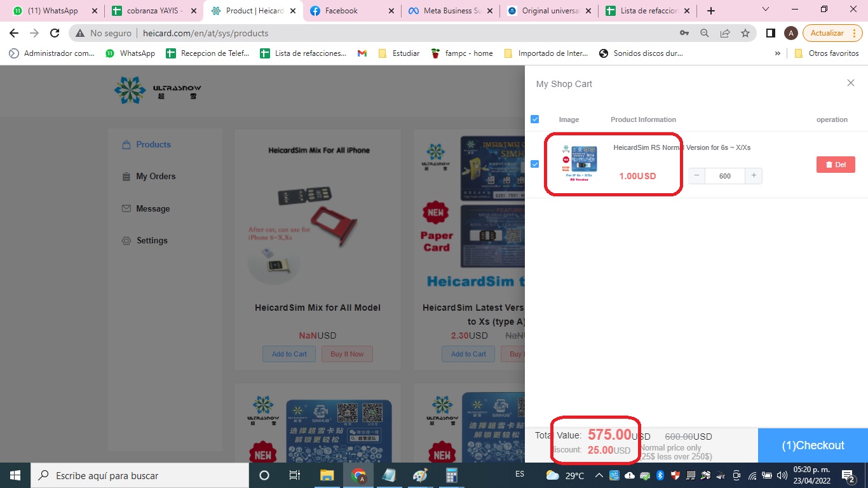This screenshot has height=488, width=868.
Task: Click the (1)Checkout button
Action: pos(813,445)
